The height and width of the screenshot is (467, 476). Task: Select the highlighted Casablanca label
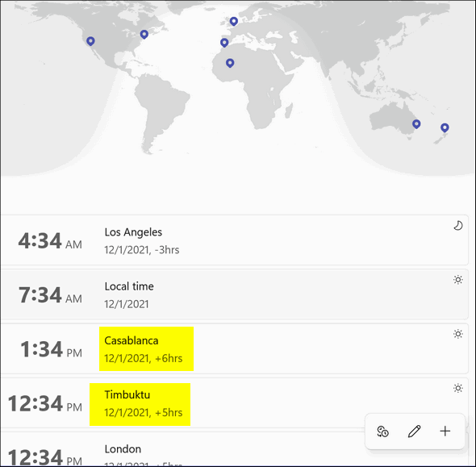(146, 349)
